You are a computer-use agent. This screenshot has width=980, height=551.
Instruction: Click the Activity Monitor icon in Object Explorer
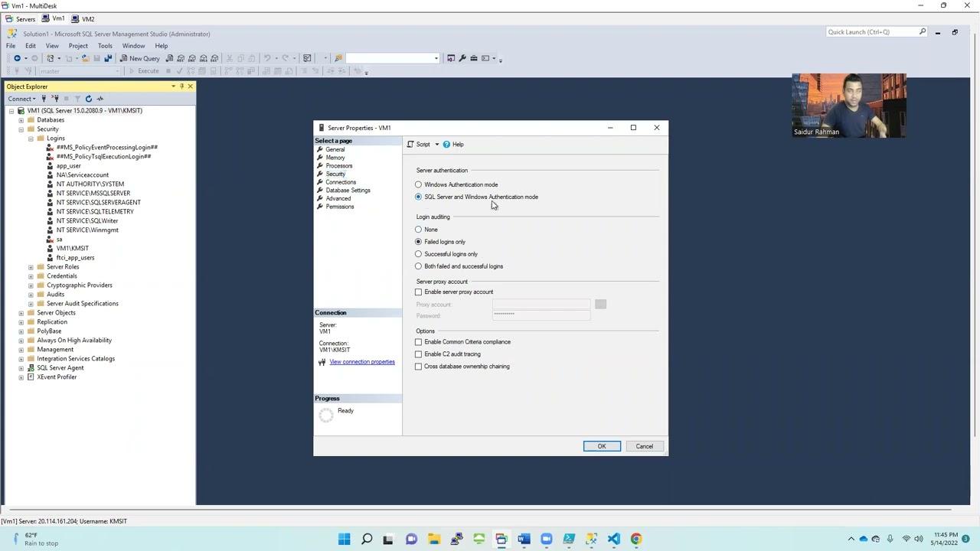[100, 99]
